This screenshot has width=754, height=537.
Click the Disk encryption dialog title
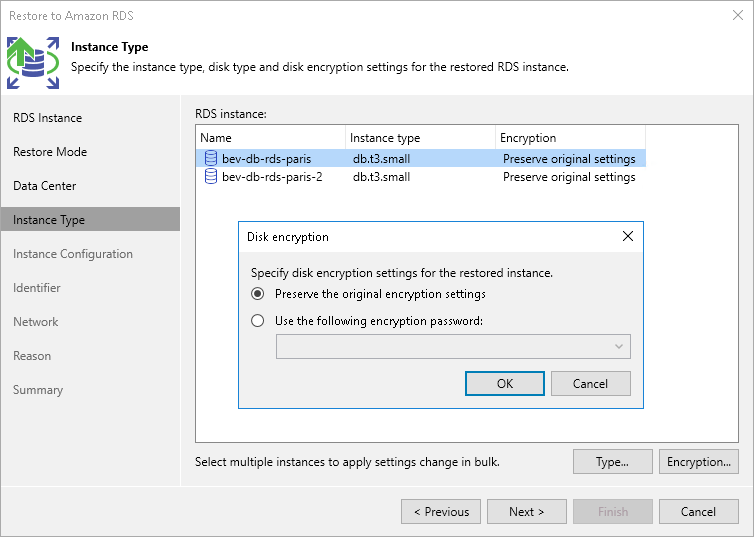[288, 237]
